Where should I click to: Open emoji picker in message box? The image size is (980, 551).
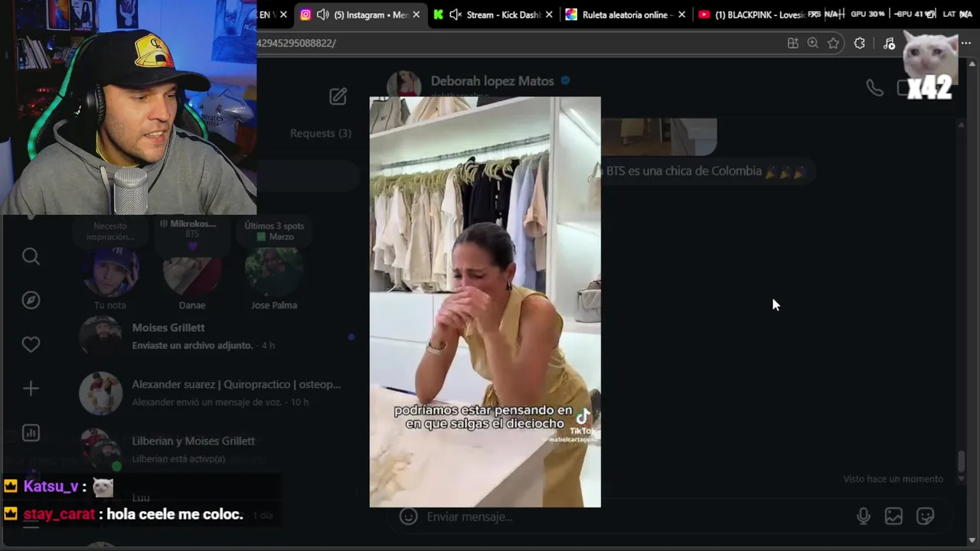coord(409,517)
